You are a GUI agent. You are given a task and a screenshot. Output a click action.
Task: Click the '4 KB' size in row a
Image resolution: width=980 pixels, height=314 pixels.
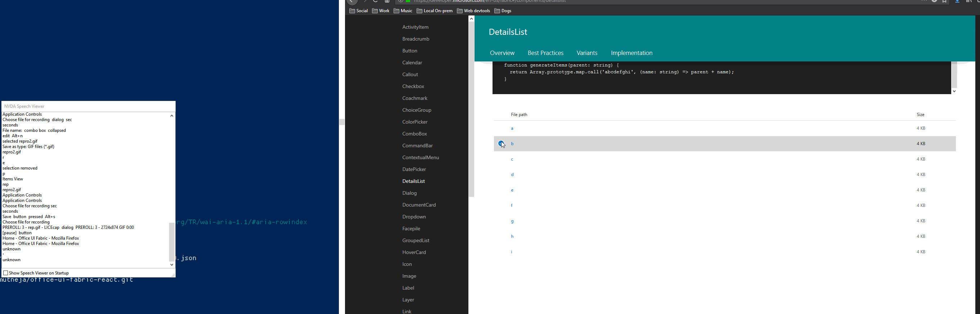click(x=921, y=128)
